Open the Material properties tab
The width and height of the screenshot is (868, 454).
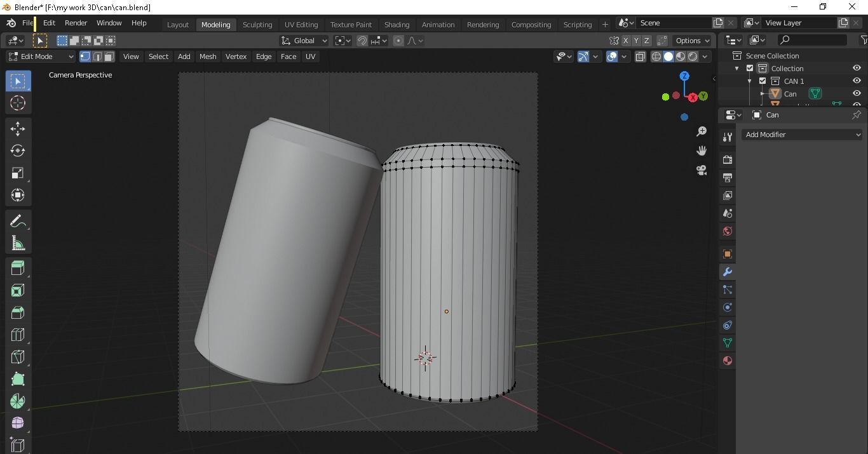pos(728,361)
